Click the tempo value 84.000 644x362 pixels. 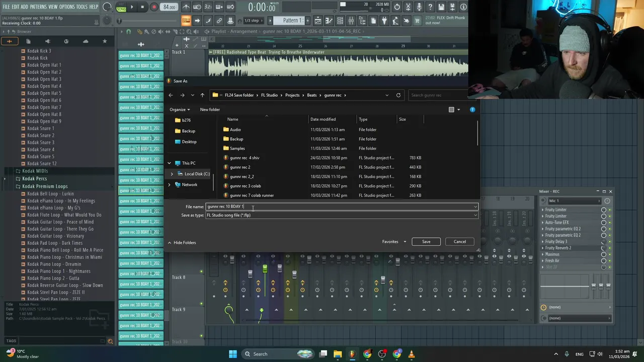(169, 7)
